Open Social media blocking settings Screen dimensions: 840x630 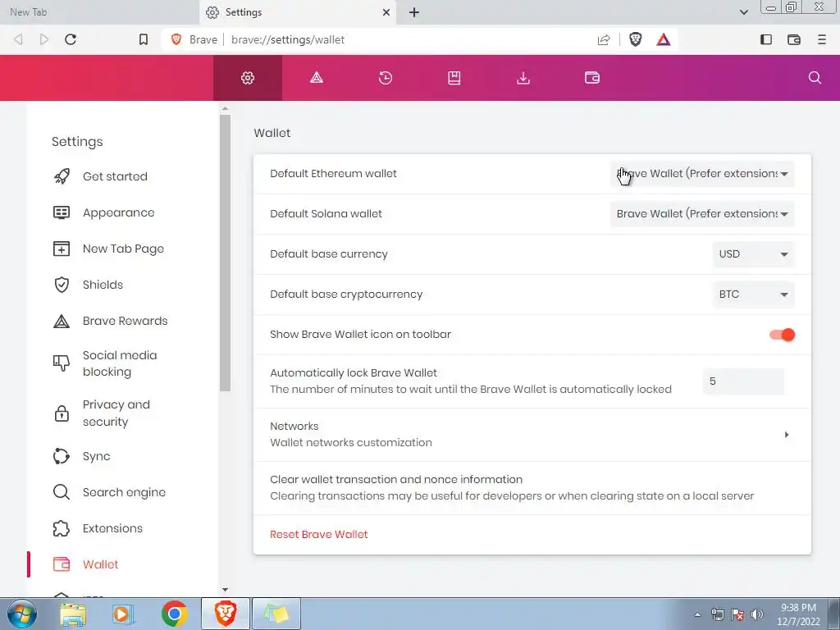click(x=120, y=363)
